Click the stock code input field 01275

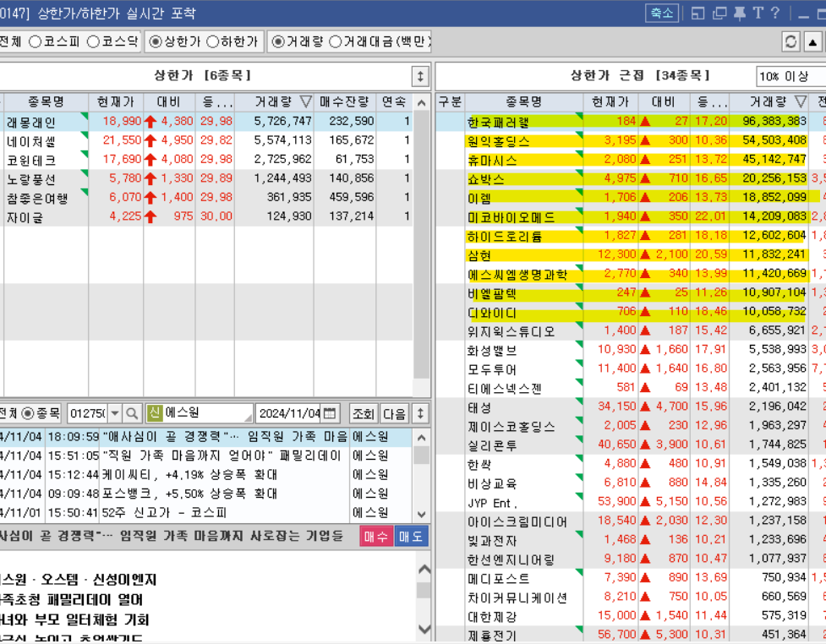[x=88, y=414]
